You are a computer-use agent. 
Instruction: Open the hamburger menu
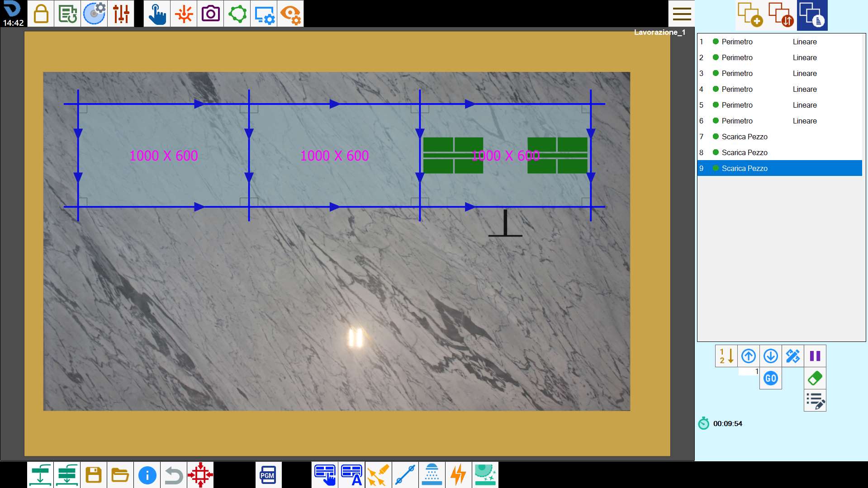(682, 14)
